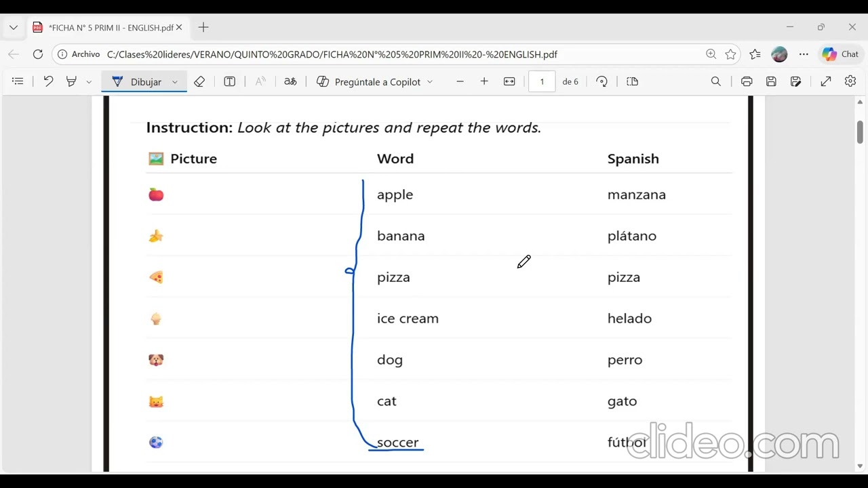Click the Spanish word manzana

click(x=637, y=195)
